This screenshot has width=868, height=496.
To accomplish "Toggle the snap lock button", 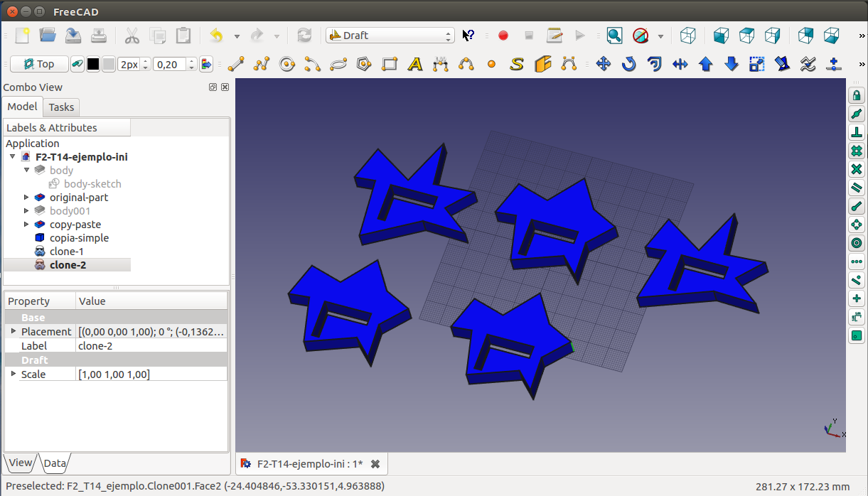I will [857, 95].
